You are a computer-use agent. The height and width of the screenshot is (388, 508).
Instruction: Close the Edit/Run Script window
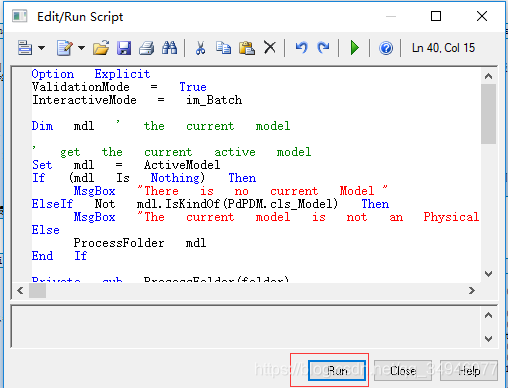(482, 16)
